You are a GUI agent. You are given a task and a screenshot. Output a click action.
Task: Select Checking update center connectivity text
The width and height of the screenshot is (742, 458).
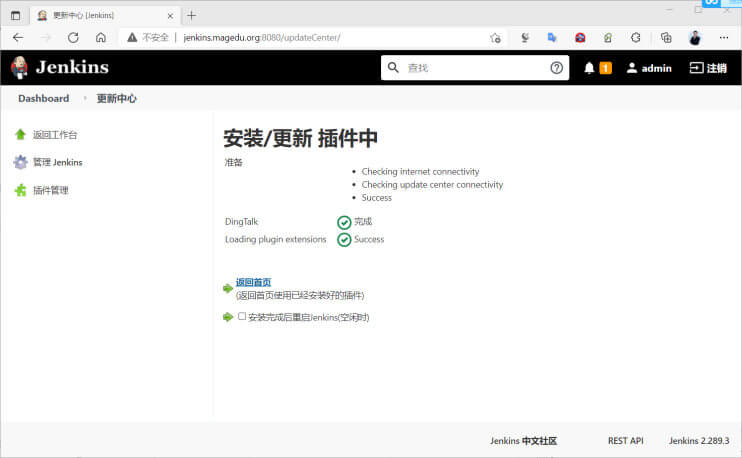[x=432, y=185]
